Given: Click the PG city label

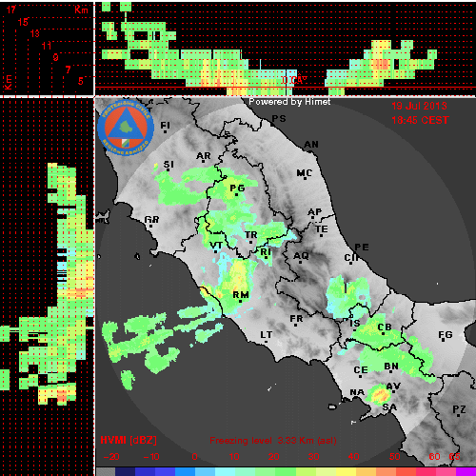Looking at the screenshot, I should (x=237, y=188).
